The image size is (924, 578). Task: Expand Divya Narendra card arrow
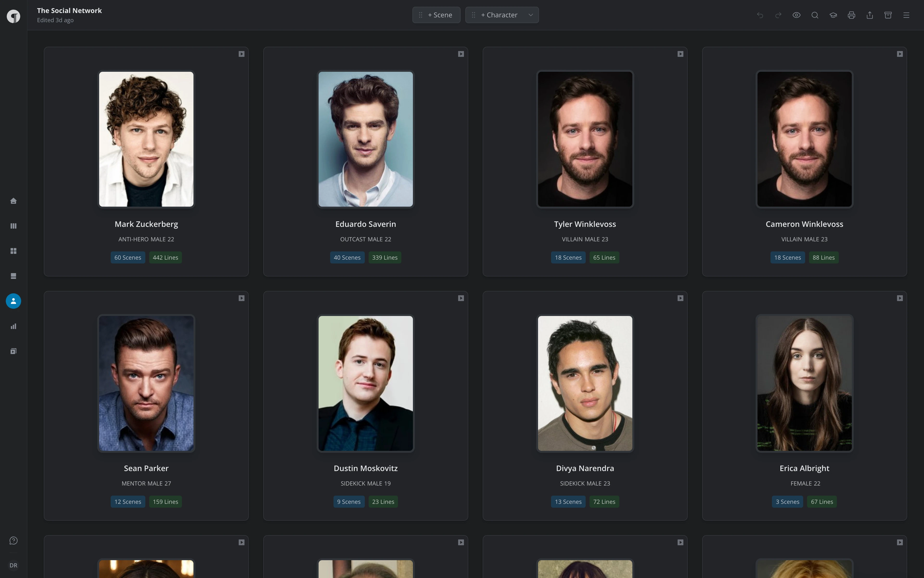pyautogui.click(x=680, y=298)
